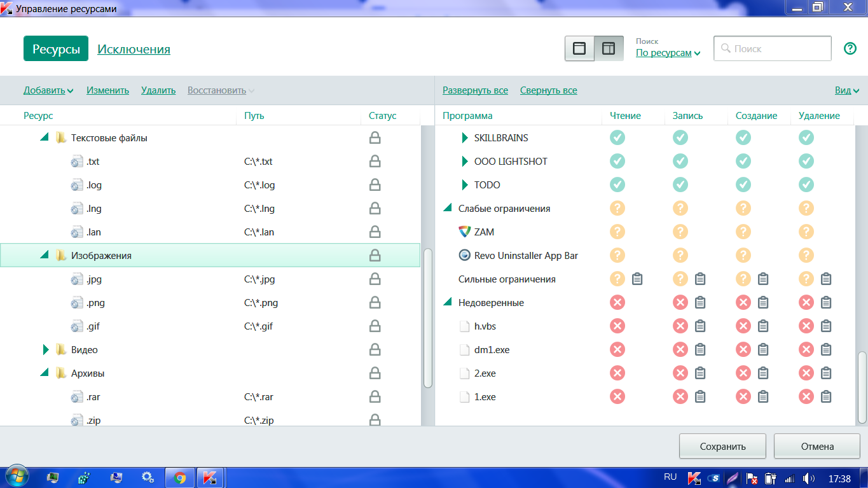Focus the Поиск search field
868x488 pixels.
(773, 48)
